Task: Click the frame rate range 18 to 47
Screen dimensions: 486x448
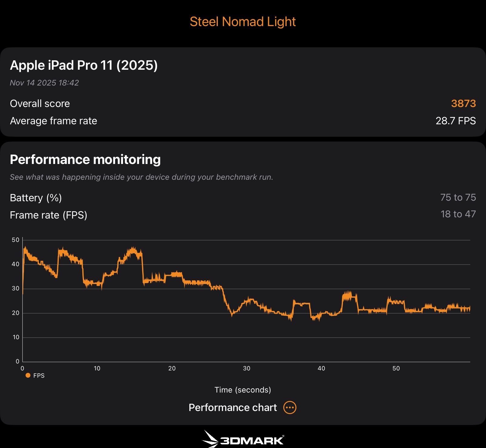Action: 458,214
